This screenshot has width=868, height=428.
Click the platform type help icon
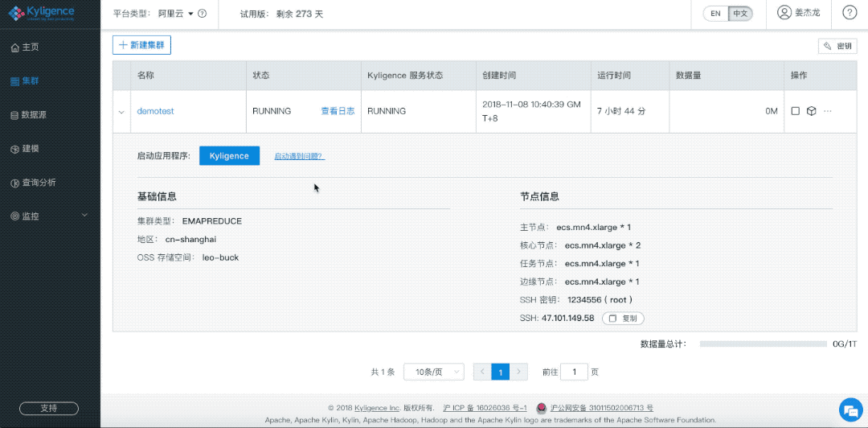coord(202,14)
